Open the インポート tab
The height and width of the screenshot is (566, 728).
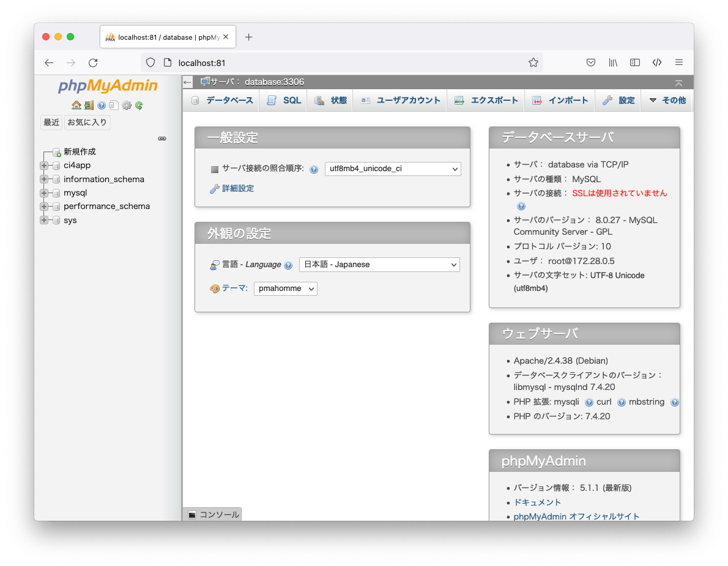pyautogui.click(x=560, y=100)
